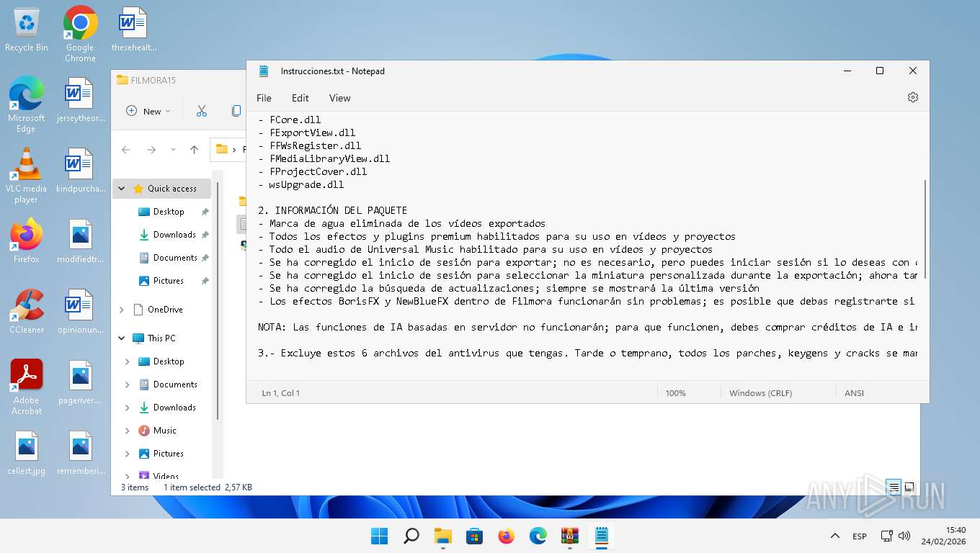Go forward in File Explorer
The image size is (980, 553).
click(x=151, y=150)
